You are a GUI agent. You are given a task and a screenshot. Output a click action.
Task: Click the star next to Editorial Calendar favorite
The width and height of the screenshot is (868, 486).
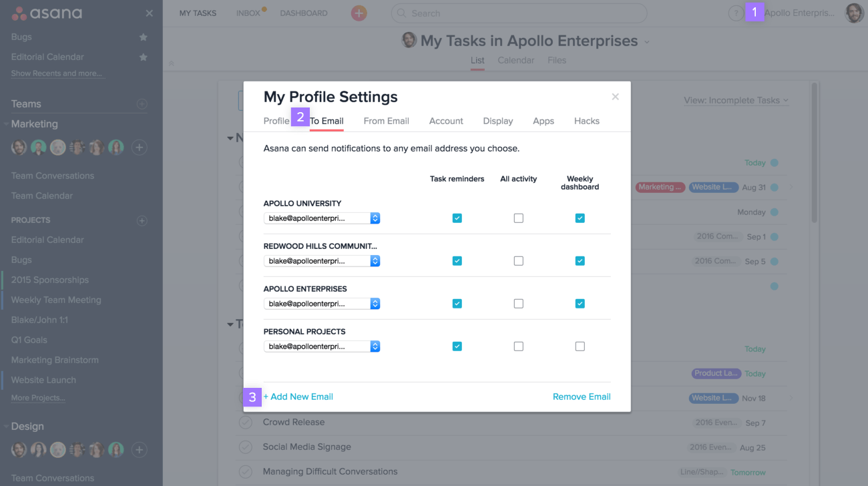(x=143, y=57)
